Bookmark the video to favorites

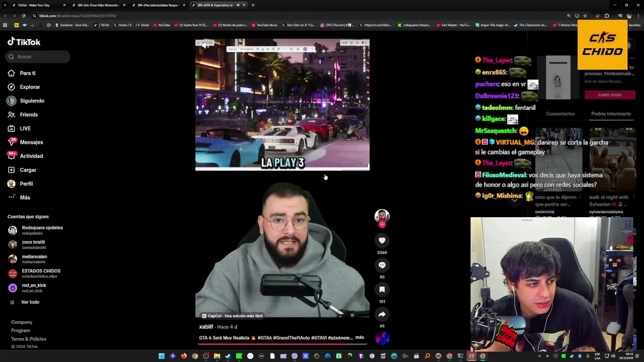(382, 290)
